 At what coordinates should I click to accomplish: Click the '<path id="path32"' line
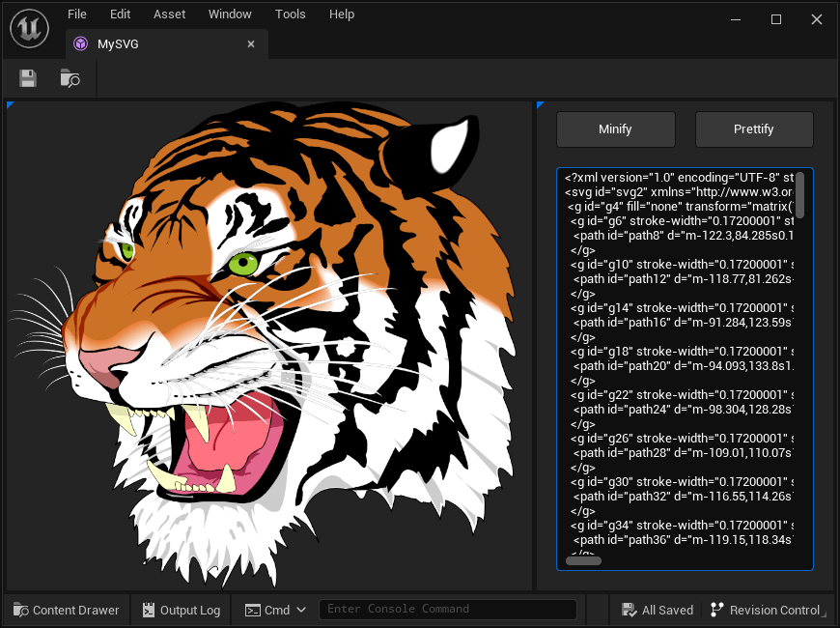tap(683, 496)
